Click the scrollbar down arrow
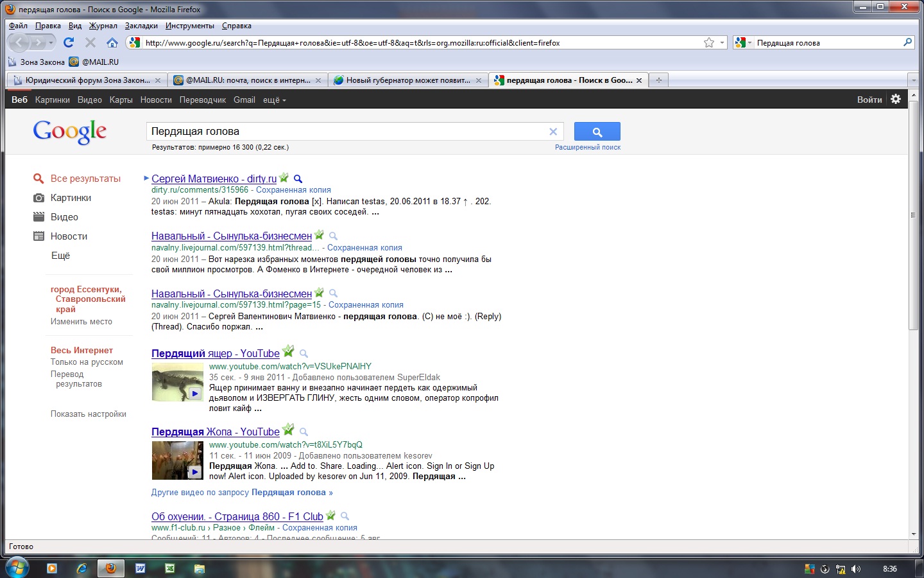Image resolution: width=924 pixels, height=578 pixels. pyautogui.click(x=914, y=534)
